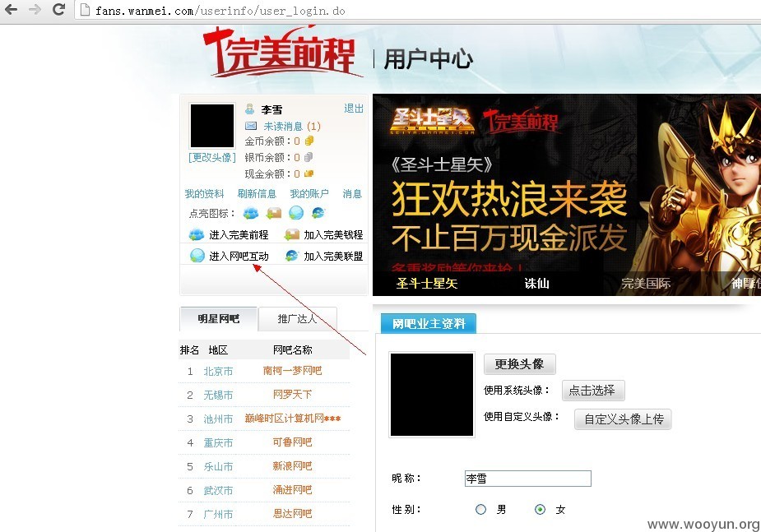
Task: Click 乐山市 region link
Action: pos(218,466)
